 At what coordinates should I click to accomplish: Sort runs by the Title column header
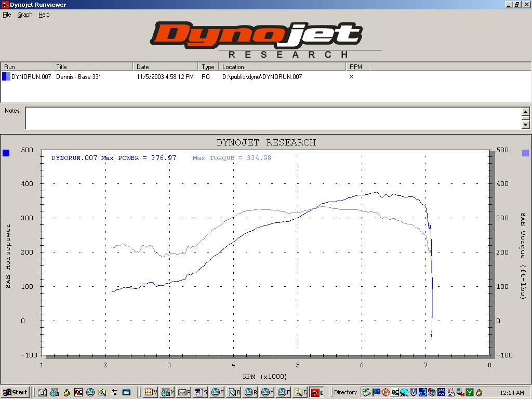click(92, 66)
